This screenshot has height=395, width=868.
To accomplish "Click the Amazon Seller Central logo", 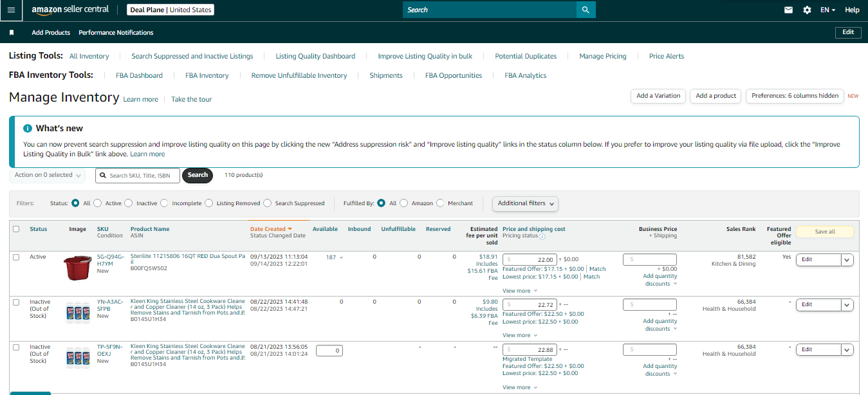I will tap(70, 10).
